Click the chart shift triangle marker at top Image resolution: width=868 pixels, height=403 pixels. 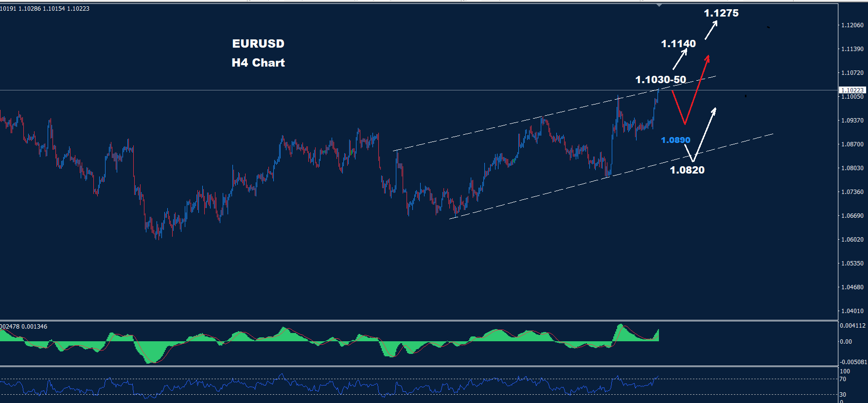(659, 5)
